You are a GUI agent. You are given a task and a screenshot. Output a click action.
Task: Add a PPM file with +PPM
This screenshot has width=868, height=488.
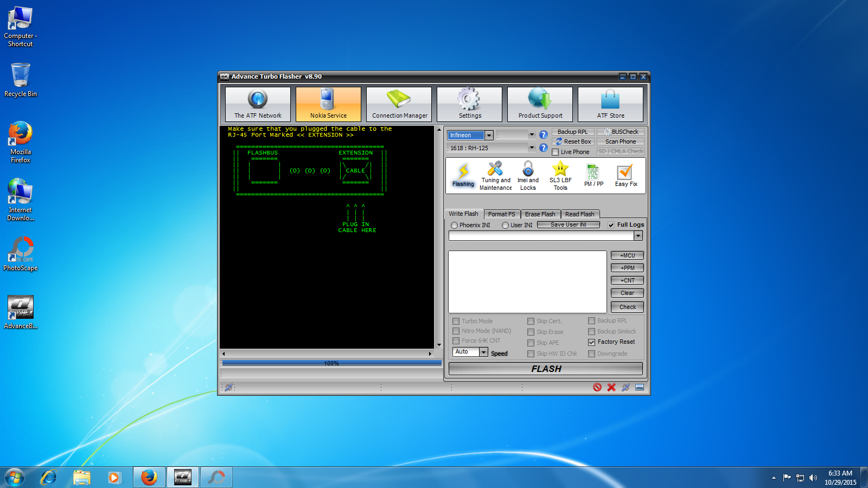(627, 268)
